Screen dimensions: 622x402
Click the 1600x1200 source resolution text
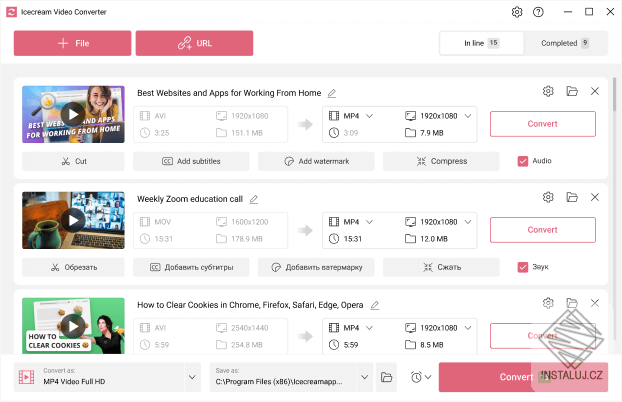coord(250,222)
